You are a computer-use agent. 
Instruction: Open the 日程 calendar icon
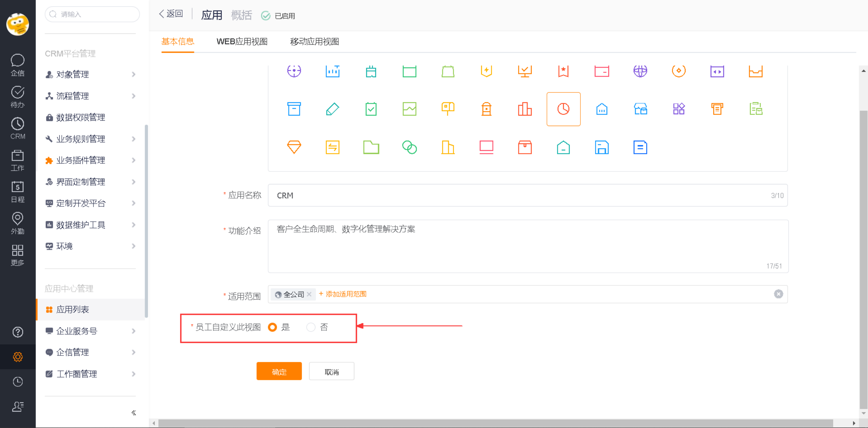[18, 191]
